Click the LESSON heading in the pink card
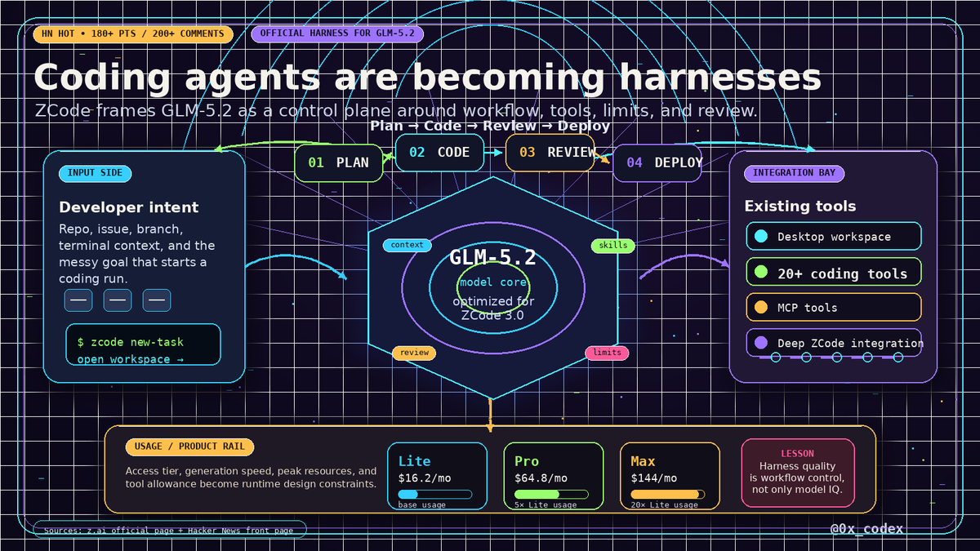The image size is (980, 551). pyautogui.click(x=798, y=454)
